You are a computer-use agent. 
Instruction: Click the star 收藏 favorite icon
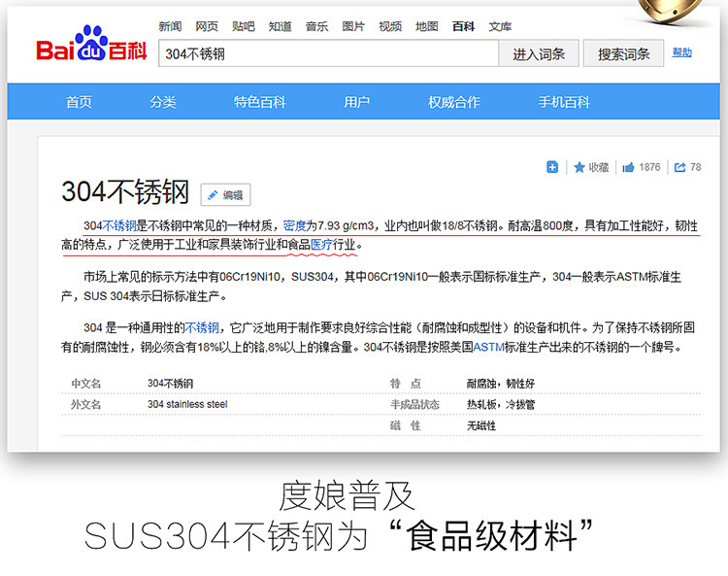point(579,167)
